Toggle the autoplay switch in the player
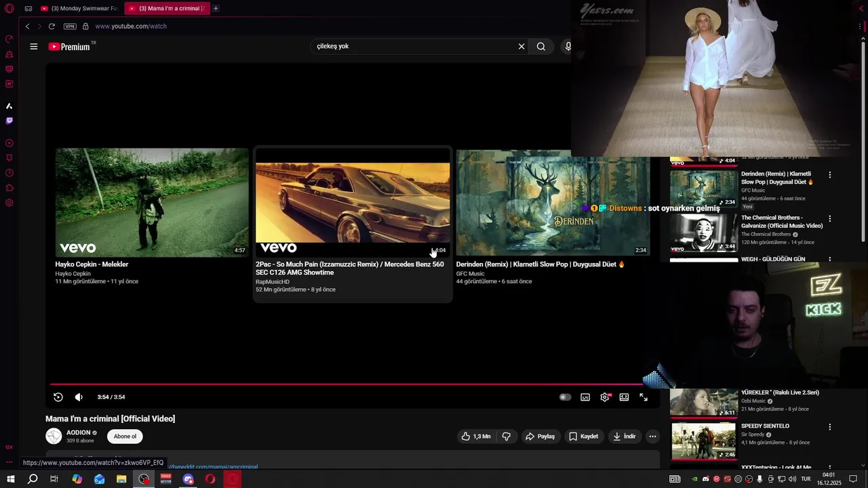The height and width of the screenshot is (488, 868). (x=565, y=397)
